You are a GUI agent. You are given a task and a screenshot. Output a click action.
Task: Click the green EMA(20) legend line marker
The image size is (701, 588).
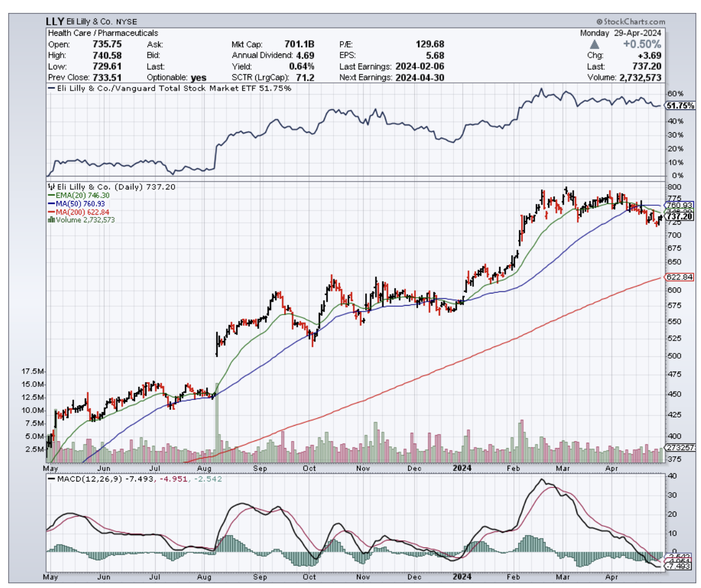tap(50, 195)
